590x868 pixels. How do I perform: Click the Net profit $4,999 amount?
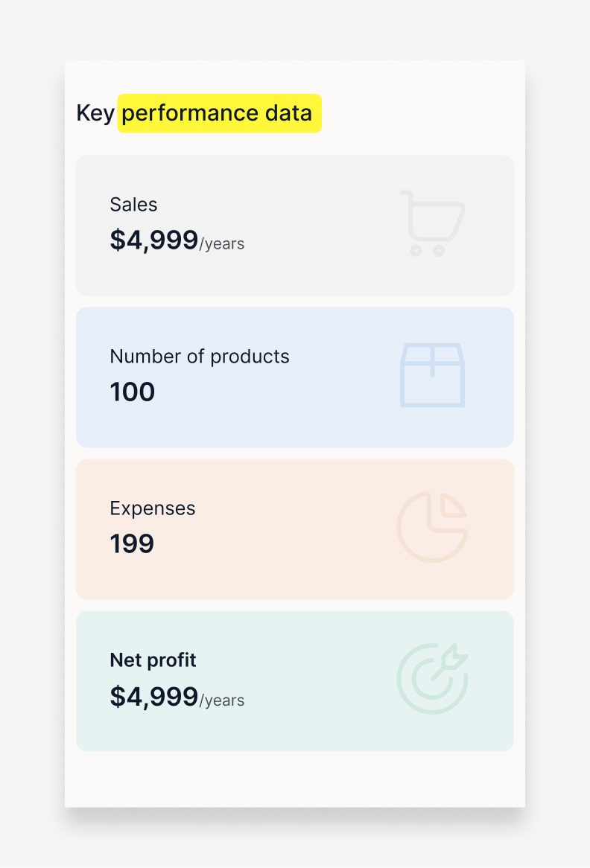(153, 697)
